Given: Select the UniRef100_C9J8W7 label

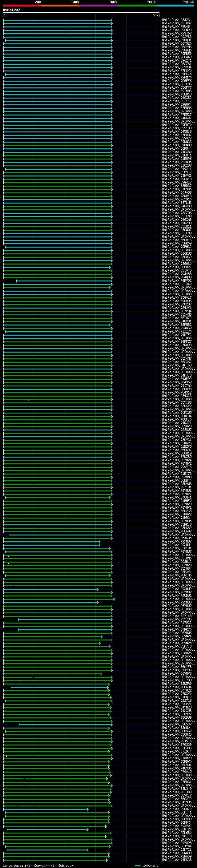Looking at the screenshot, I should [177, 430].
